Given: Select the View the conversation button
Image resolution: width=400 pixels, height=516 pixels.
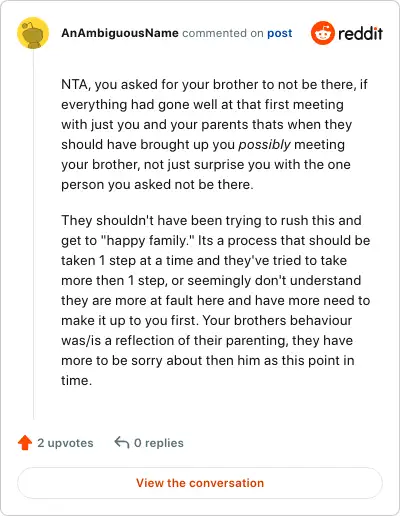Looking at the screenshot, I should point(200,483).
